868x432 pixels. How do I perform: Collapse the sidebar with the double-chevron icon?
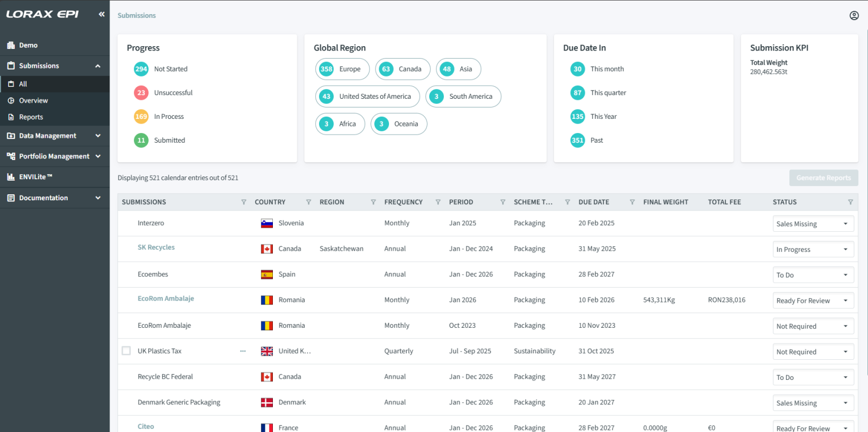tap(101, 14)
